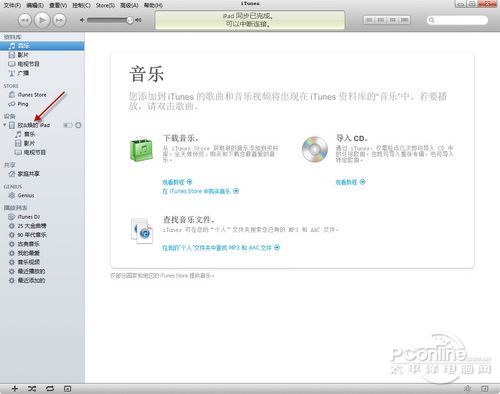This screenshot has height=394, width=500.
Task: Click the music files search icon
Action: [x=142, y=231]
